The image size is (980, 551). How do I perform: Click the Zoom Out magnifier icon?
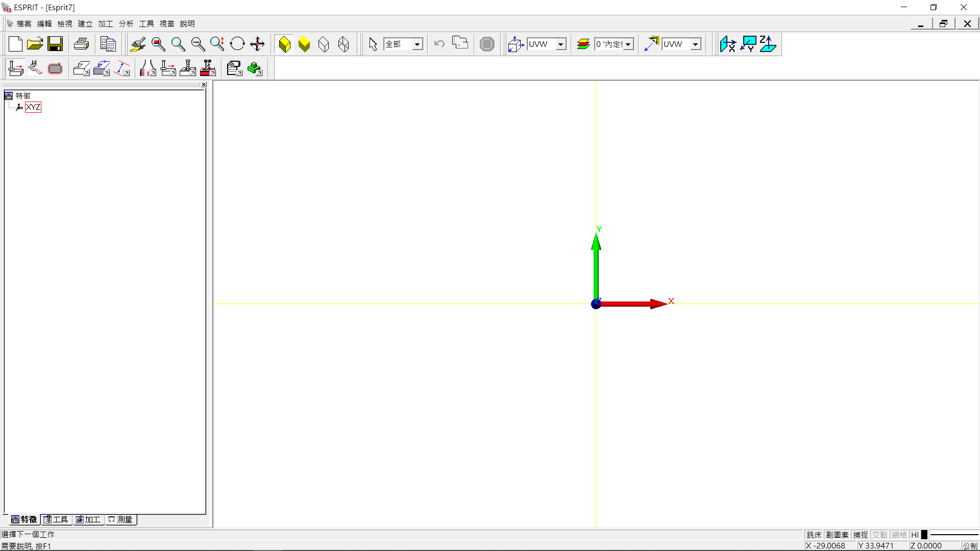pyautogui.click(x=198, y=44)
